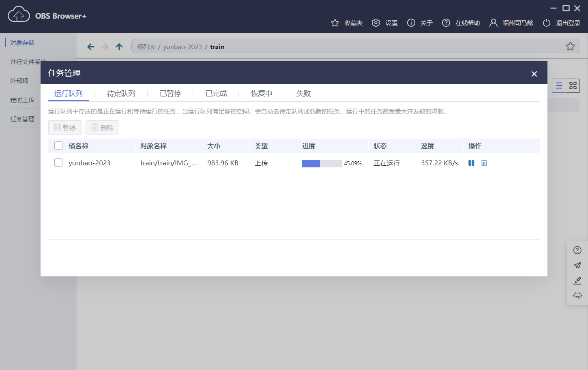
Task: Check the yunbao-2023 task row checkbox
Action: (x=58, y=163)
